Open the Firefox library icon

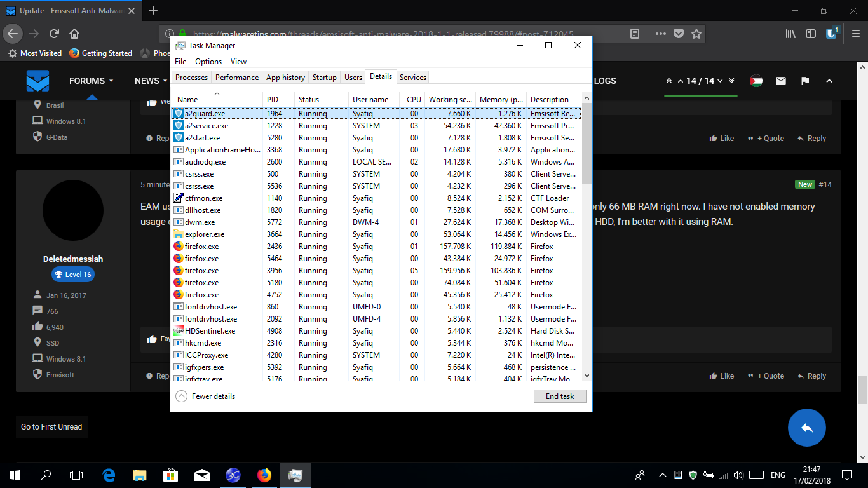point(790,34)
